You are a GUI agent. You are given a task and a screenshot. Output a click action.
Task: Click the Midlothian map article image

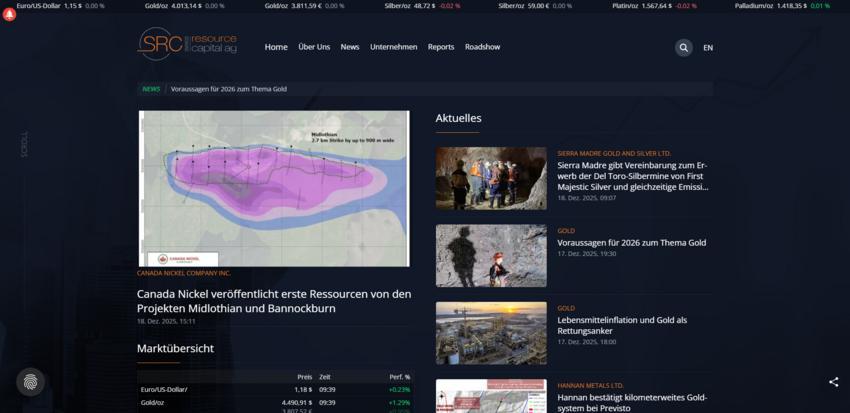[x=274, y=189]
